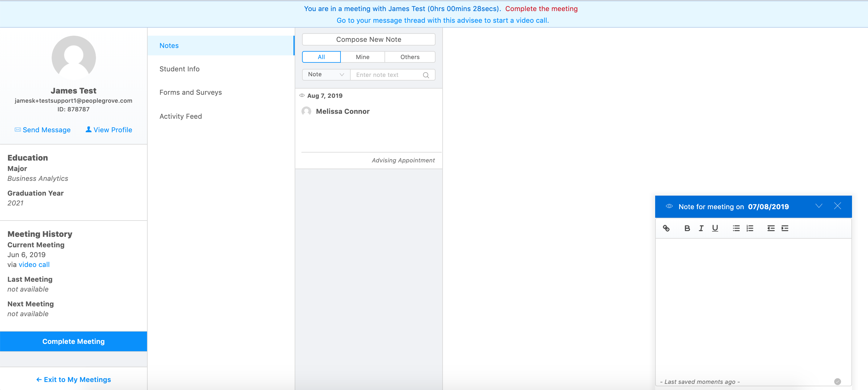
Task: Click the search magnifier in note filter
Action: click(x=426, y=75)
